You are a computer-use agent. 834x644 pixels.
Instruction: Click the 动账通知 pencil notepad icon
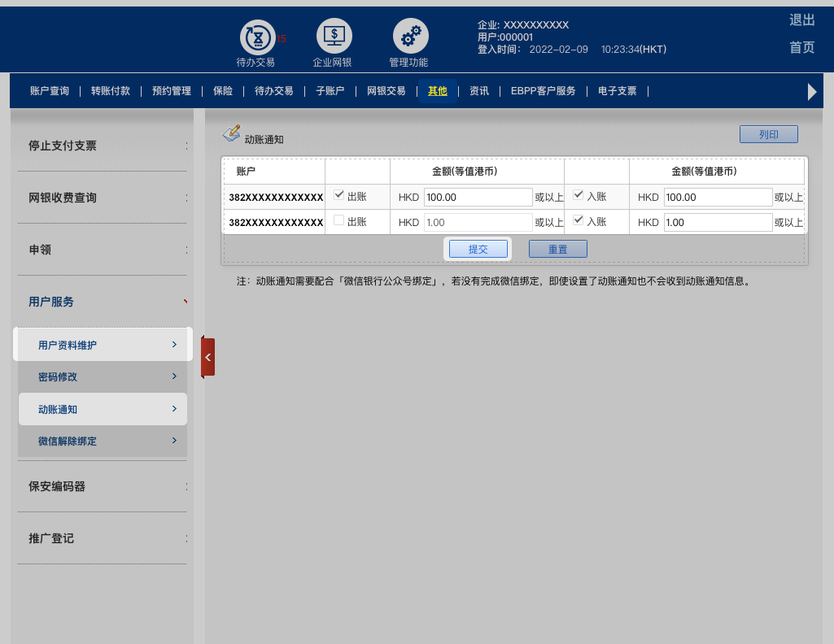(231, 133)
